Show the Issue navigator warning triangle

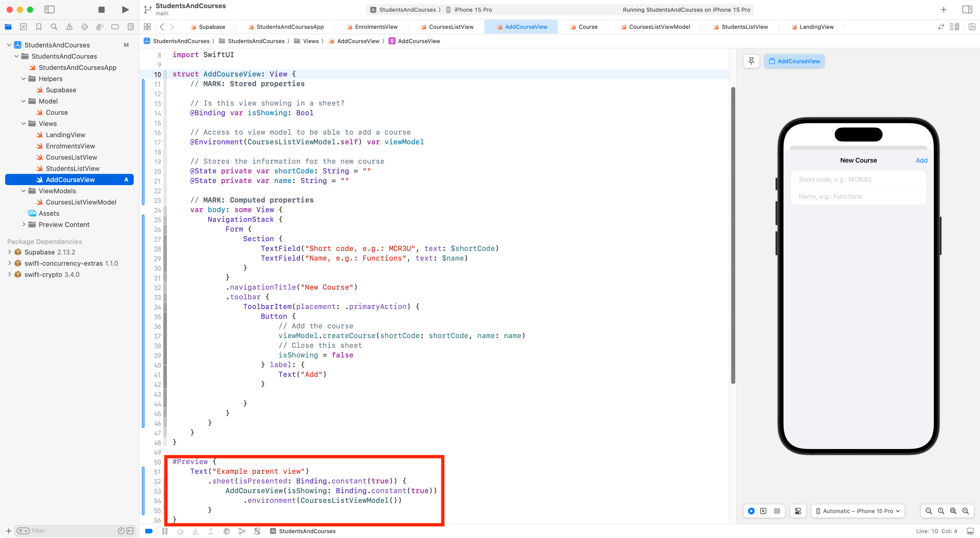click(x=69, y=27)
